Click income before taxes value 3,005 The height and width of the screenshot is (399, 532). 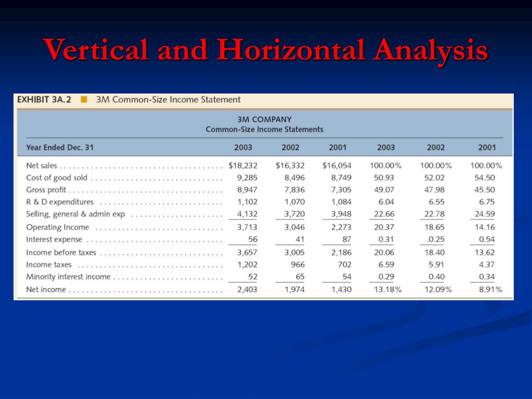(x=295, y=252)
